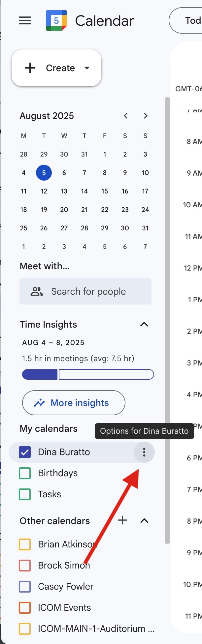
Task: Enable the Birthdays calendar checkbox
Action: [x=25, y=473]
